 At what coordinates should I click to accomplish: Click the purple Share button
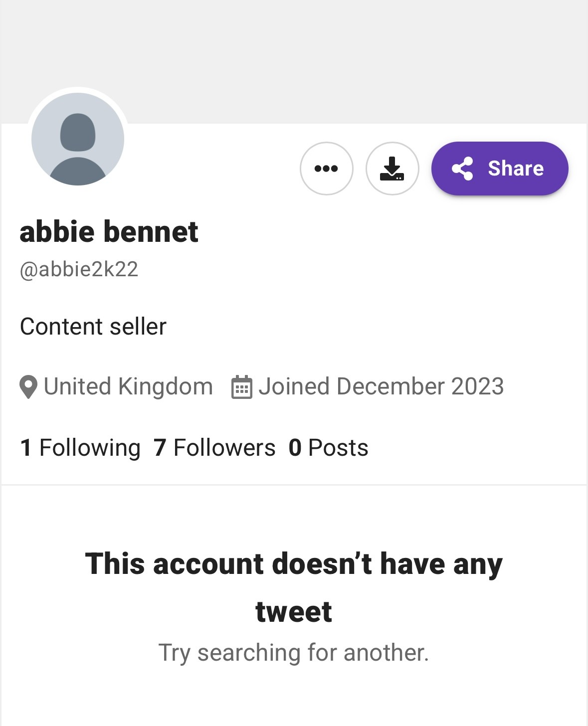[x=500, y=169]
